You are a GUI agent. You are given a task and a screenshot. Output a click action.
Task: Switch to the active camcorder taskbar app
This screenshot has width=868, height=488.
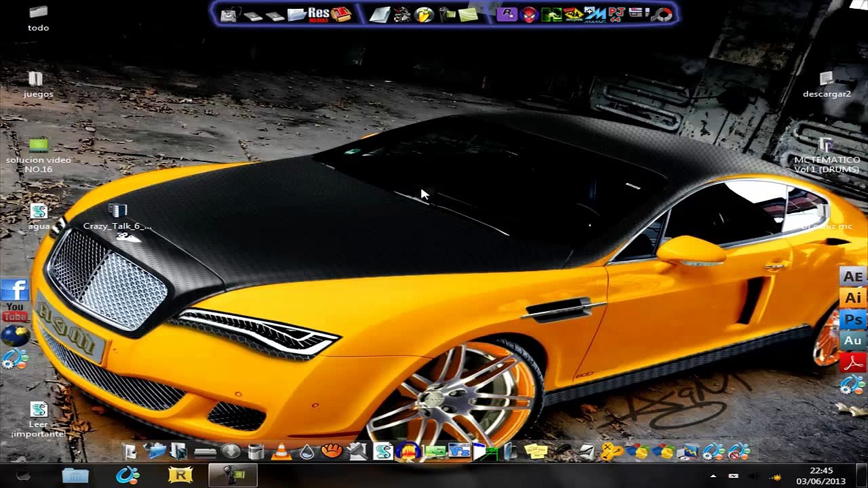click(x=233, y=476)
